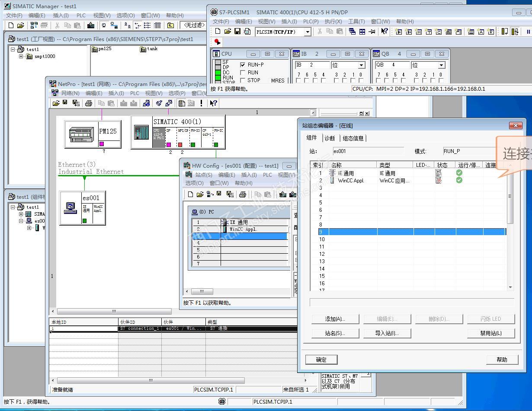Click the 添加(A)... button
Image resolution: width=532 pixels, height=411 pixels.
pyautogui.click(x=335, y=319)
